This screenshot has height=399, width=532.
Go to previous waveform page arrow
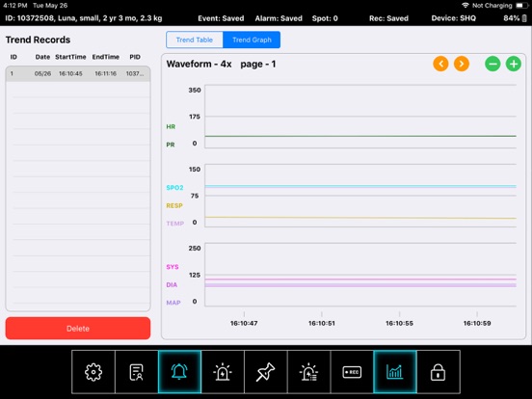[440, 64]
